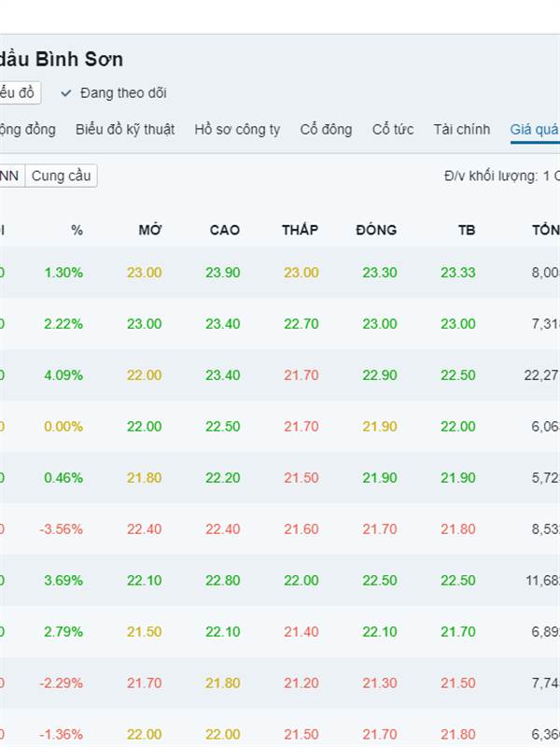Click open price 22.10 in the 3.69% row
The width and height of the screenshot is (560, 747).
pos(145,581)
